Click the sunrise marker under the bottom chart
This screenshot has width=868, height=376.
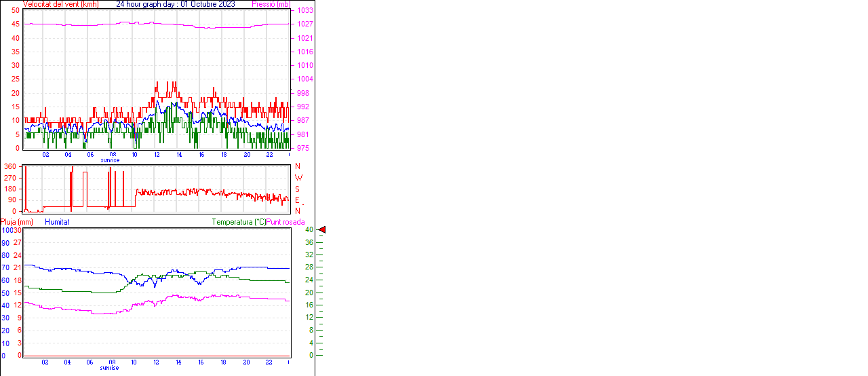click(110, 368)
